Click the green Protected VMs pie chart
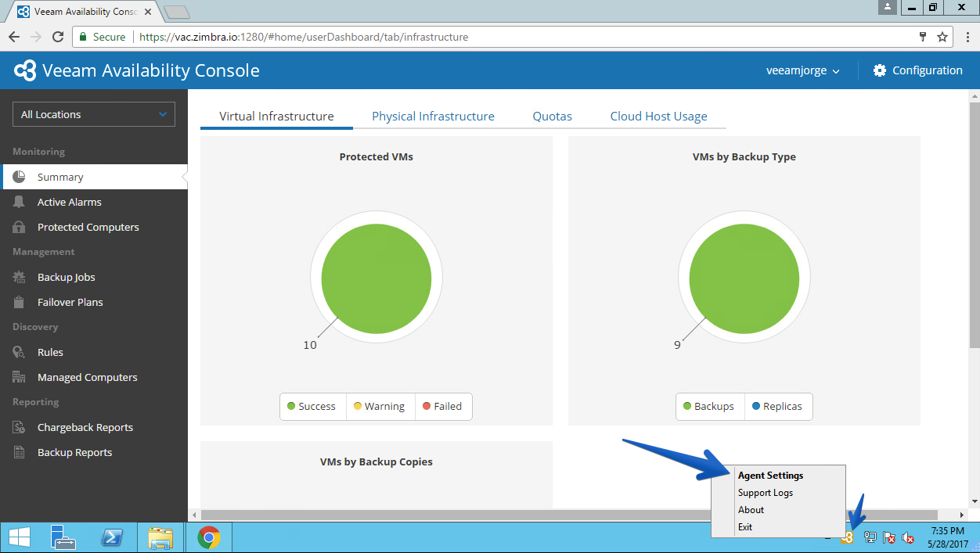 (377, 281)
